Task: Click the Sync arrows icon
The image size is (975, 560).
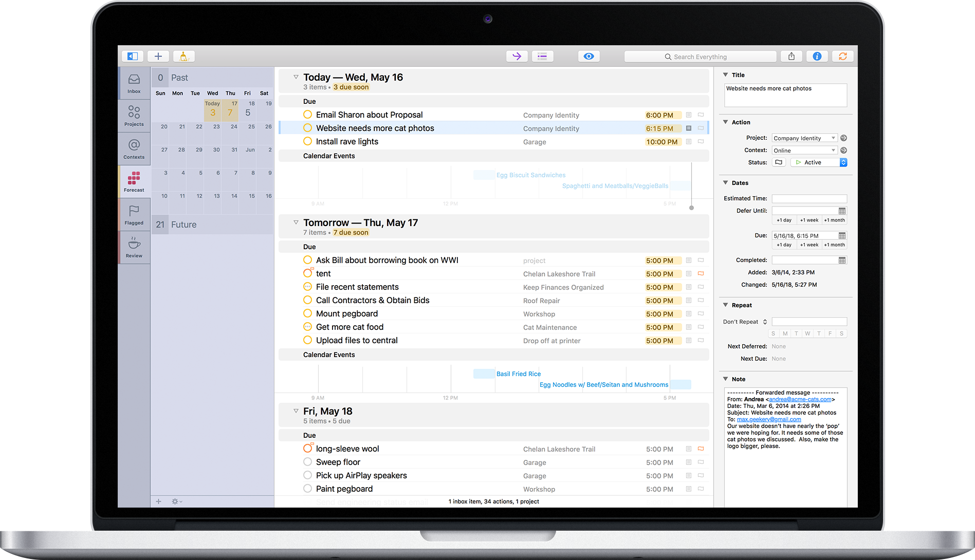Action: 842,57
